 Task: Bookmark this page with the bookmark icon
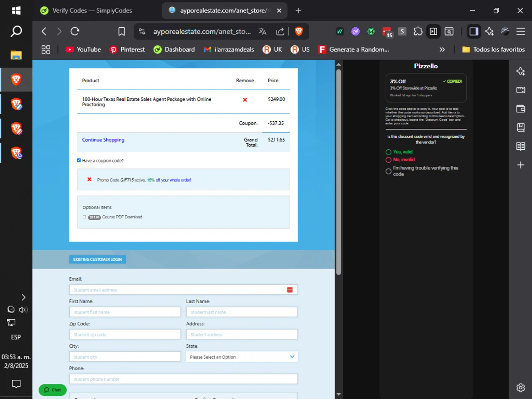point(122,32)
